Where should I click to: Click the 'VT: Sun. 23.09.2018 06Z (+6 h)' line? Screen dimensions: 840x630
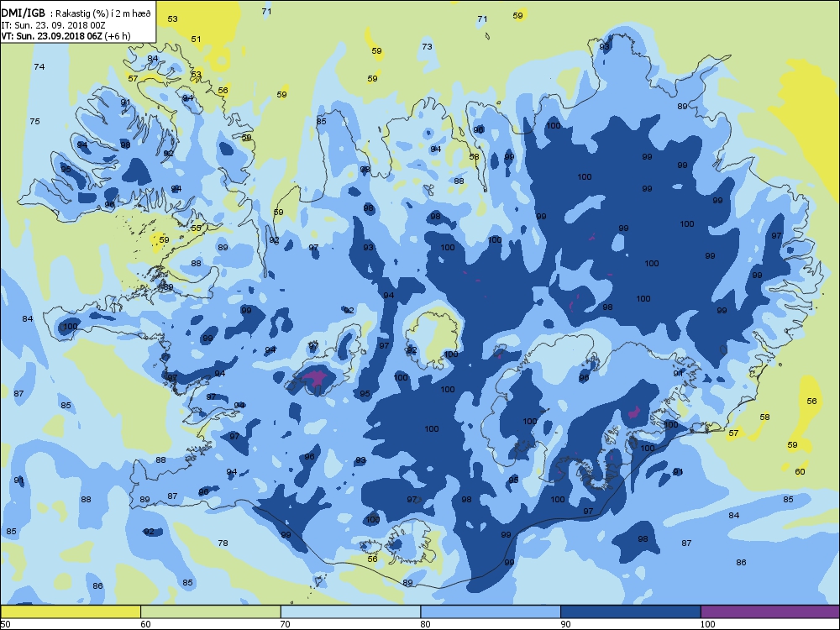pyautogui.click(x=66, y=36)
